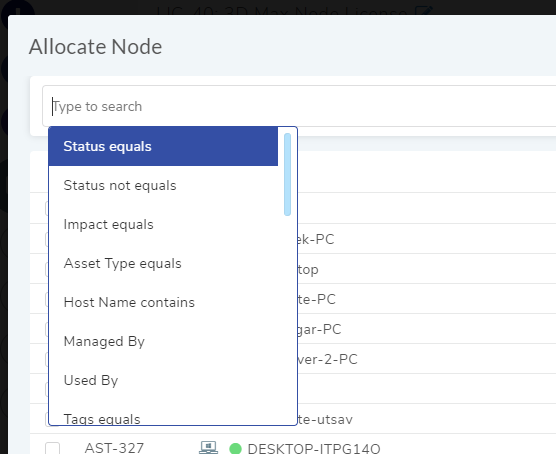
Task: Select the Managed By filter option
Action: pos(163,342)
